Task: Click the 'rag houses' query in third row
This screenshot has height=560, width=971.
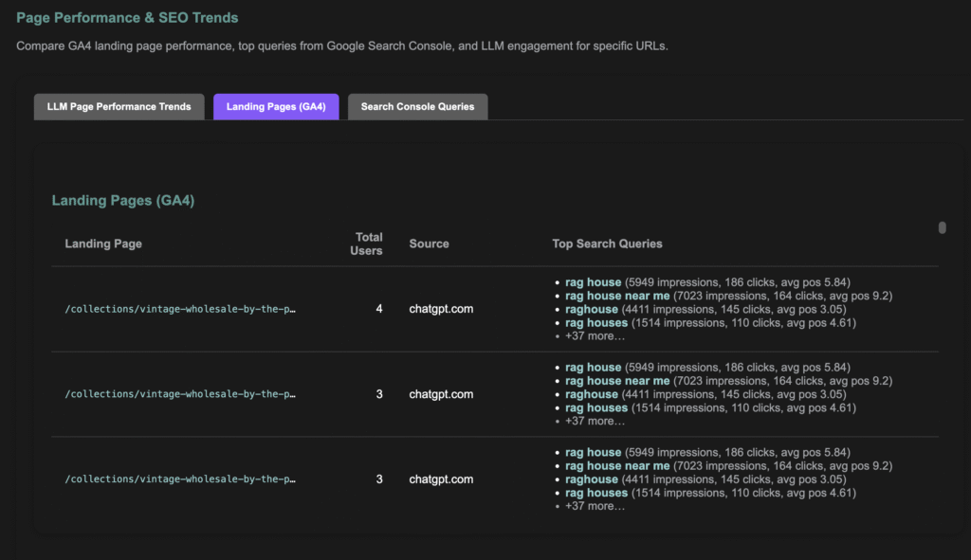Action: 596,493
